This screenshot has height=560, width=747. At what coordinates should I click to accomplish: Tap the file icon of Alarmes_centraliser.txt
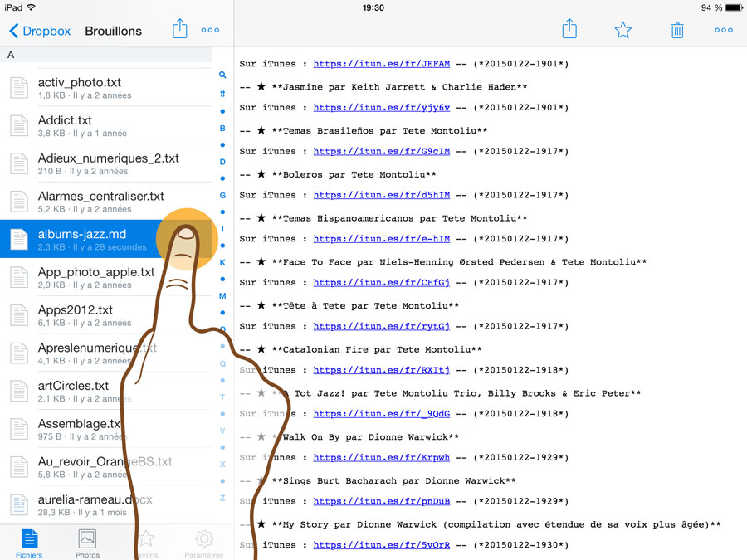(x=19, y=202)
